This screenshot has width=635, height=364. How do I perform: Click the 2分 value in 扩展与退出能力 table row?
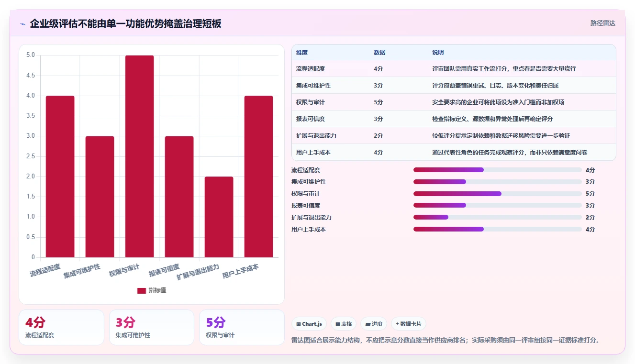(x=378, y=136)
